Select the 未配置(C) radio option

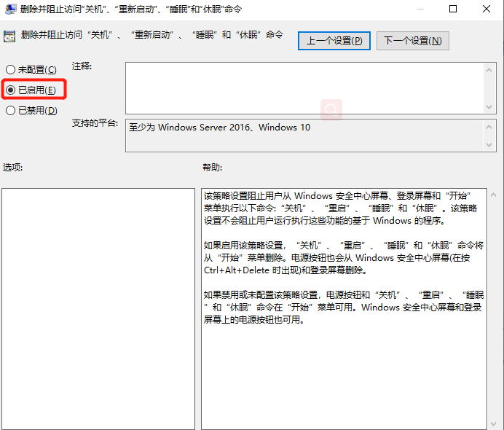click(31, 70)
